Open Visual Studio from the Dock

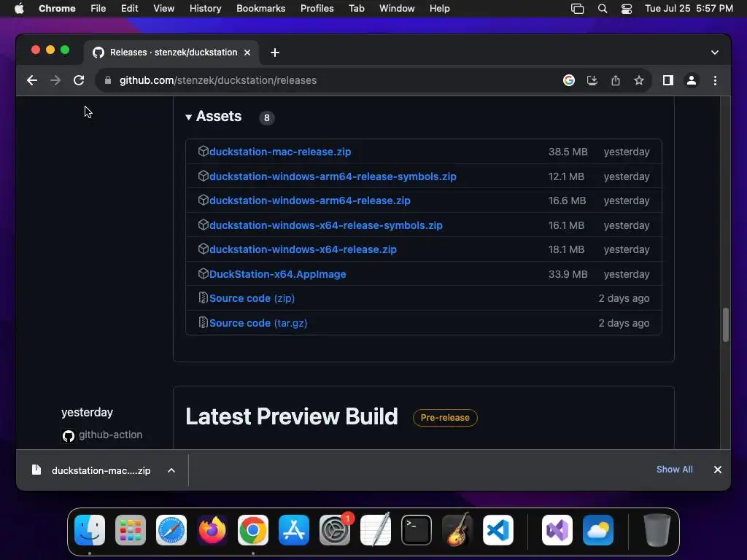557,530
